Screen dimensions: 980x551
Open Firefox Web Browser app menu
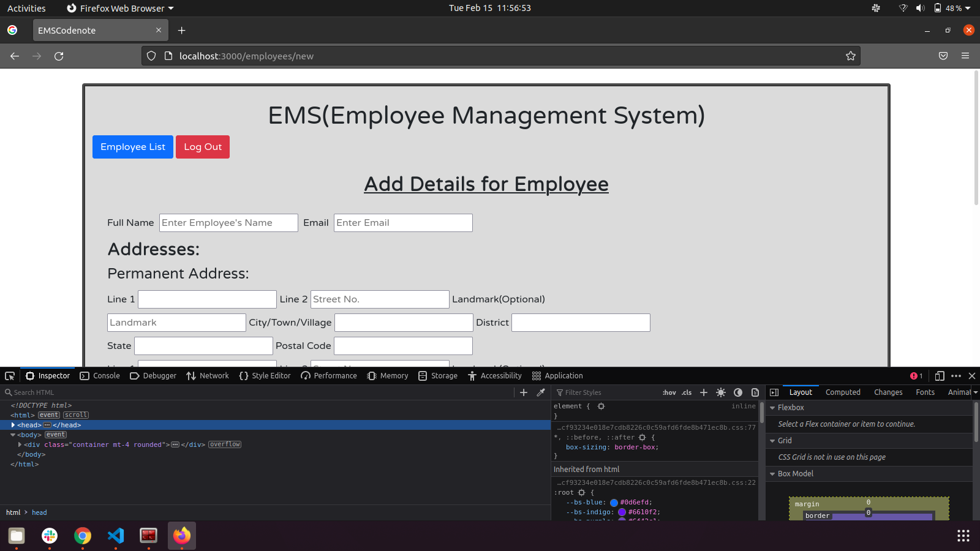click(x=121, y=8)
